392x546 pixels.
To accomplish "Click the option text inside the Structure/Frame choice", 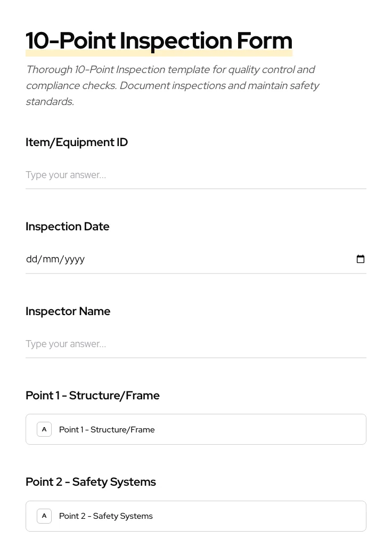I will point(107,430).
